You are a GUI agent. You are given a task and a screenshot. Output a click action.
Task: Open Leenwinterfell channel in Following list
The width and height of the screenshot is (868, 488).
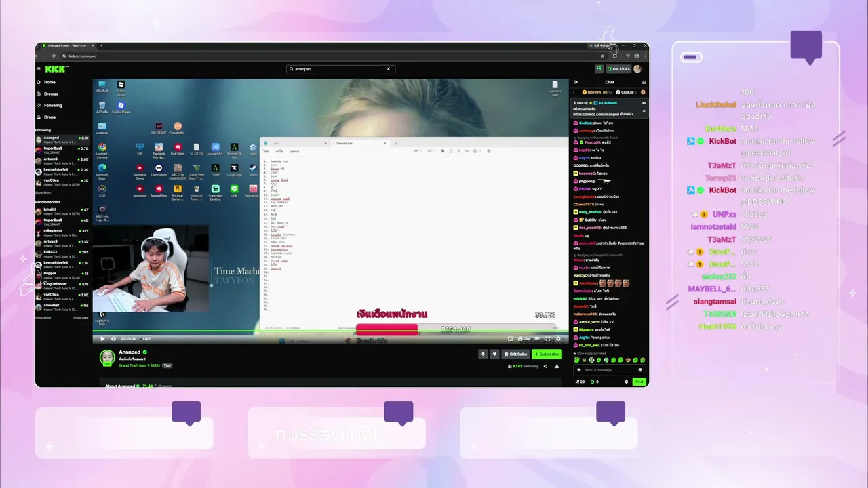tap(63, 171)
